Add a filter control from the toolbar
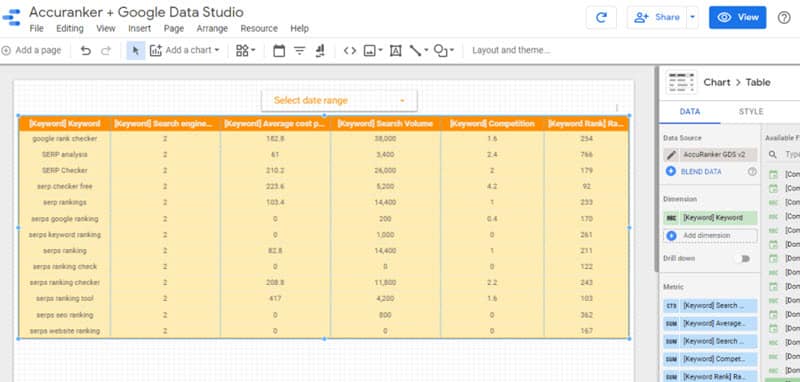The image size is (800, 382). pos(299,50)
